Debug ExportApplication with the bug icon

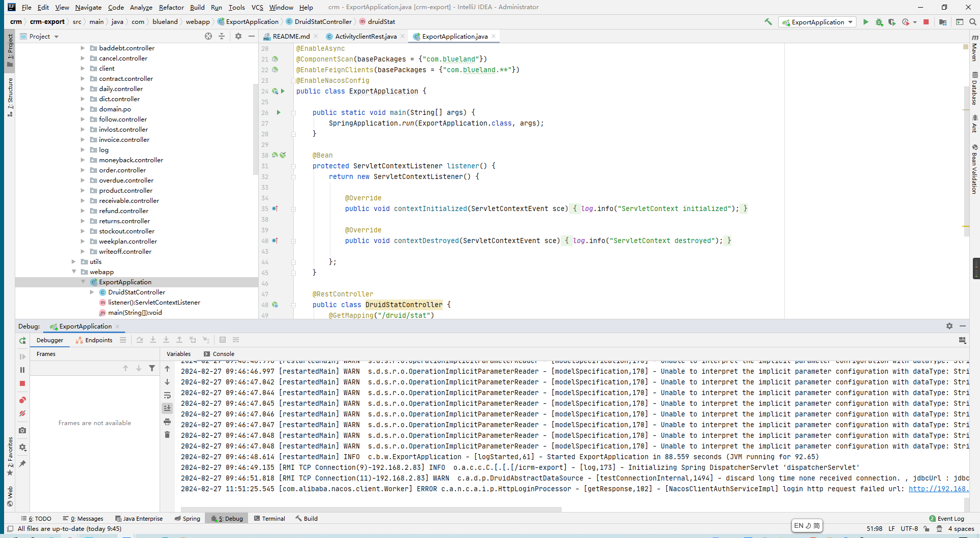tap(879, 22)
